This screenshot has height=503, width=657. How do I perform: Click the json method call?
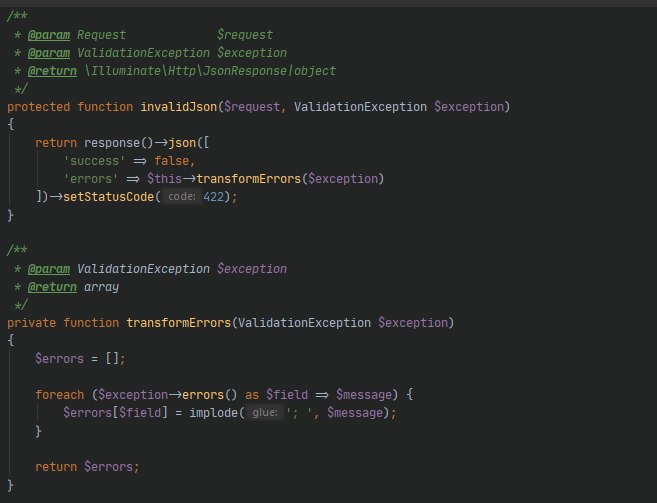pos(182,143)
